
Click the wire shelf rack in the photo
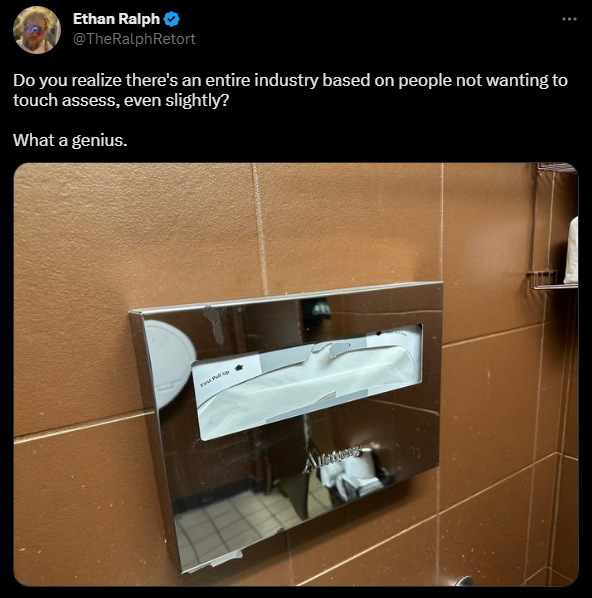(x=553, y=227)
